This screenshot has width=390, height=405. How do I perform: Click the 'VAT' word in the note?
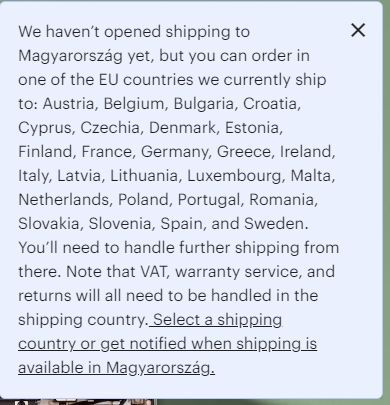point(154,271)
